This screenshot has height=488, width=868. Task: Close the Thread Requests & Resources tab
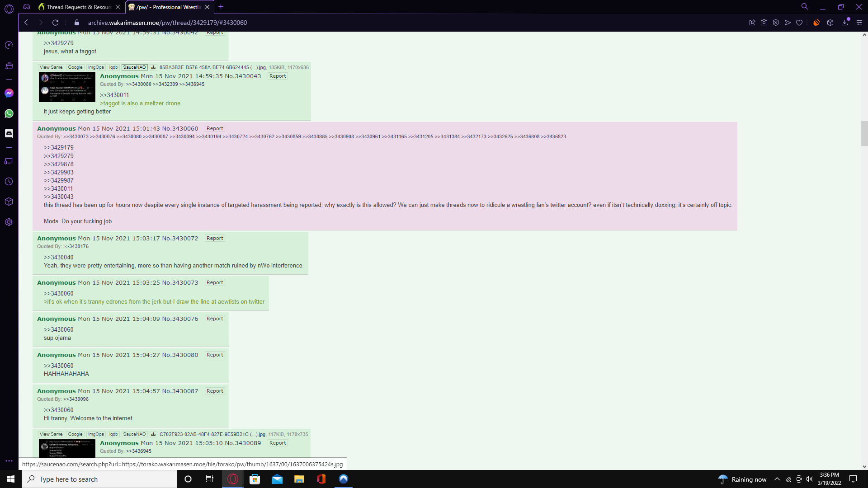pyautogui.click(x=118, y=7)
